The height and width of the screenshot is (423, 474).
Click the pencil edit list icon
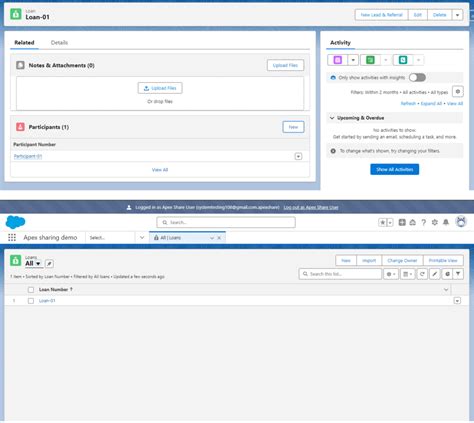(x=435, y=274)
